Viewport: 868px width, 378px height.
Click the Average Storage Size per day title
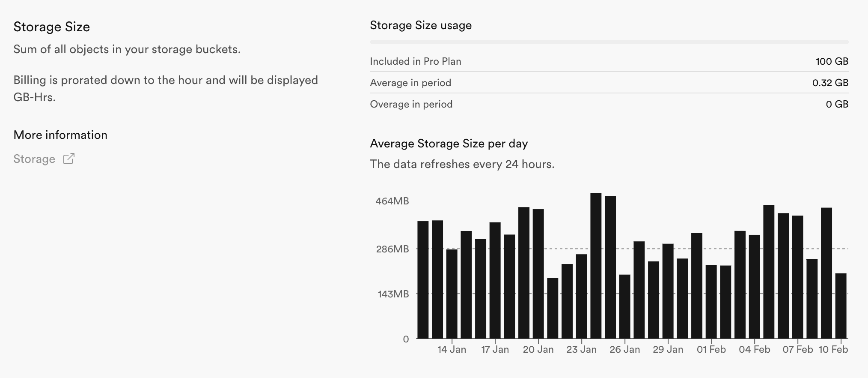(449, 144)
